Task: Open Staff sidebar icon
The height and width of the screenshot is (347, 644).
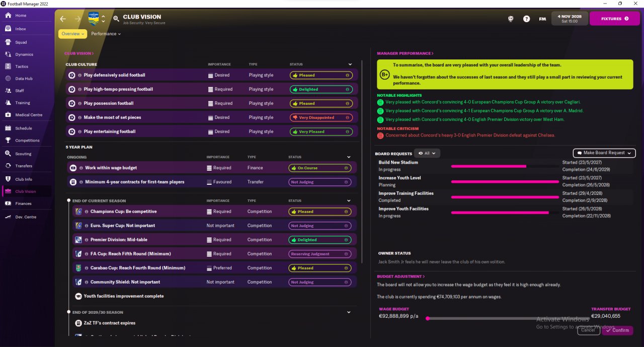Action: [8, 91]
